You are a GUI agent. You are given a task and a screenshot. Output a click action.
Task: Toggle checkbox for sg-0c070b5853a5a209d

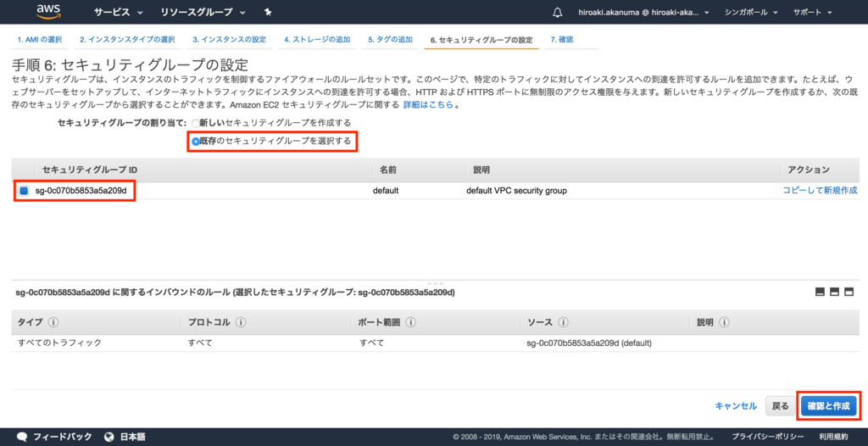23,191
